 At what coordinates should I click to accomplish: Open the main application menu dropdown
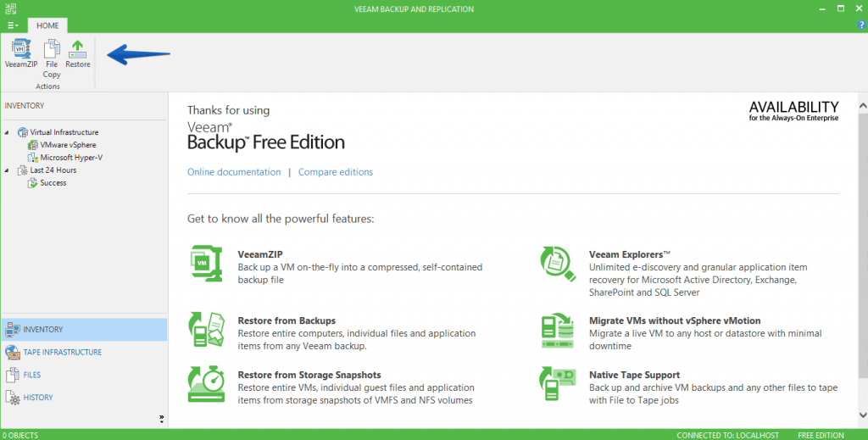pyautogui.click(x=13, y=25)
